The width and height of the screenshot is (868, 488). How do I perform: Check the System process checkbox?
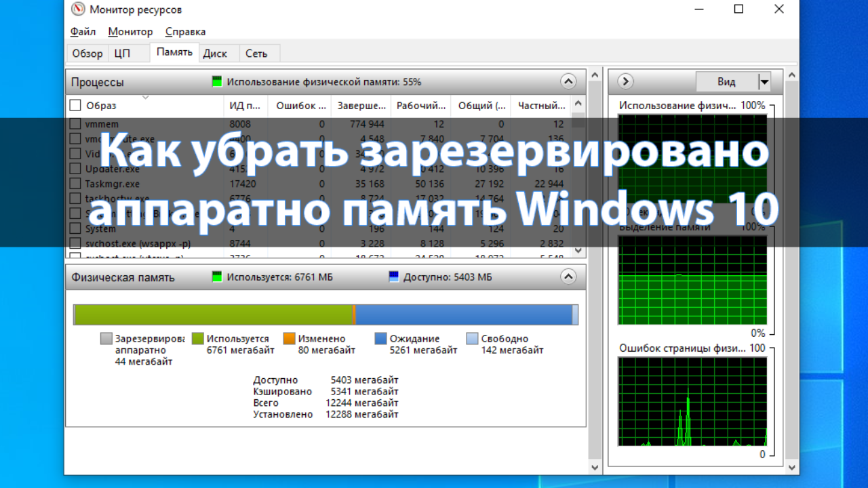[x=75, y=228]
